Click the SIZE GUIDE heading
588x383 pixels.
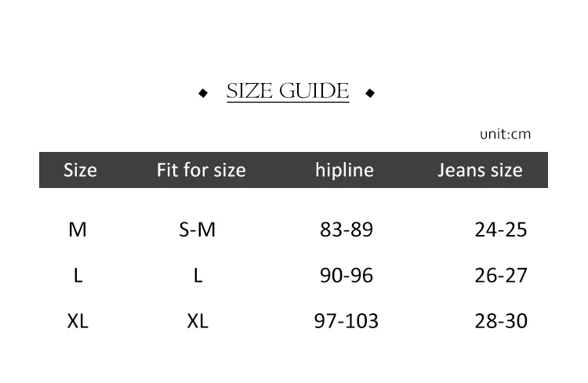click(288, 91)
